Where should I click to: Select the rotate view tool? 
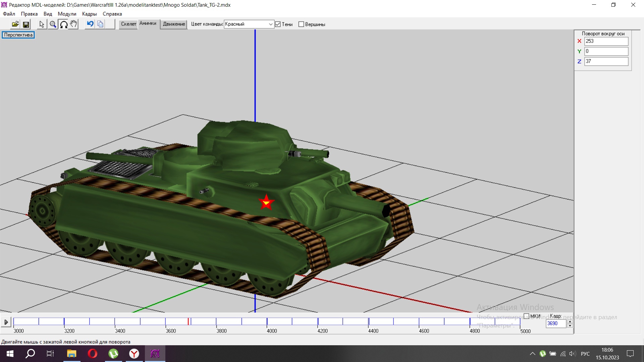pyautogui.click(x=63, y=24)
